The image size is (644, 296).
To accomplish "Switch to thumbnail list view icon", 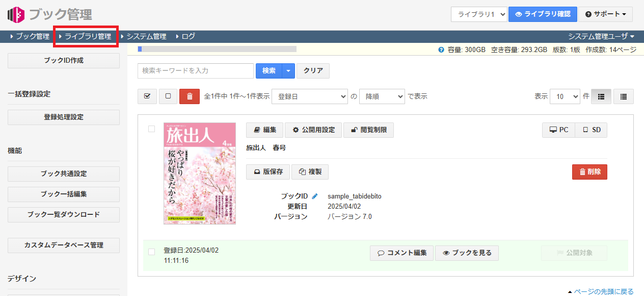I will click(x=601, y=96).
